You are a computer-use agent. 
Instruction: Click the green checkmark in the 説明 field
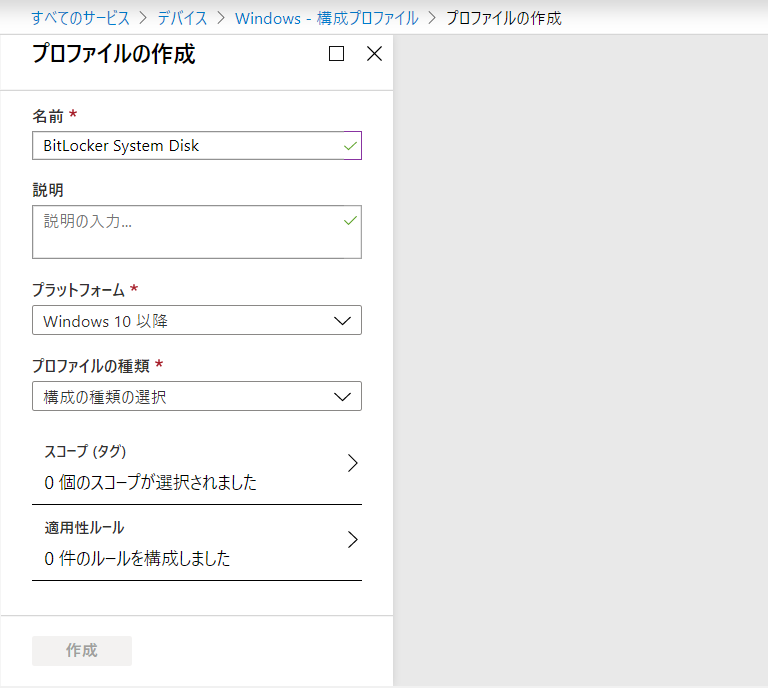350,221
